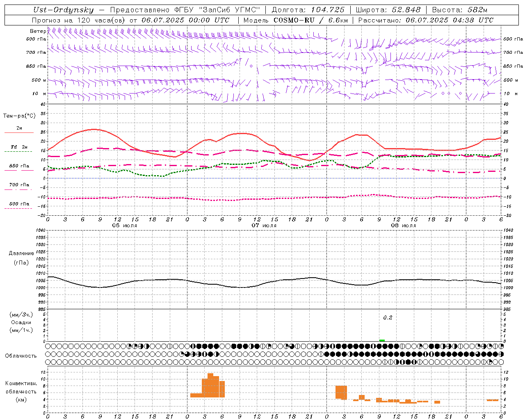The height and width of the screenshot is (420, 525).
Task: Click the model label COSMO-RU / 6.6км
Action: (310, 20)
